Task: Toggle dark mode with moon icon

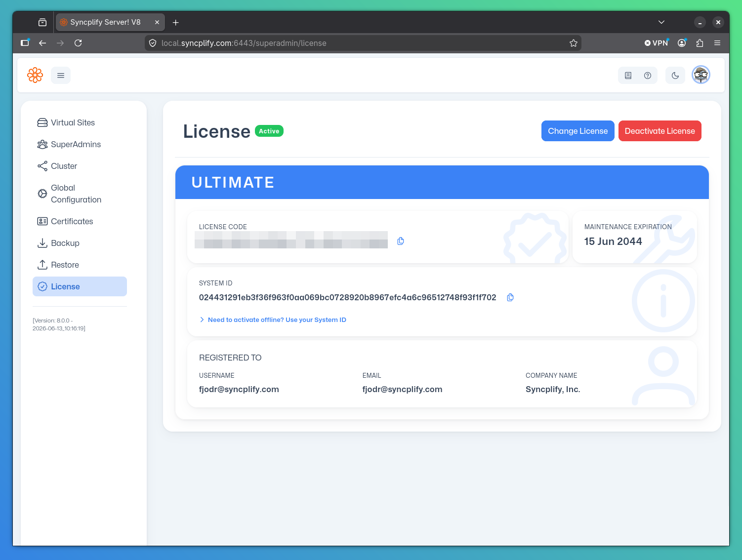Action: pos(675,76)
